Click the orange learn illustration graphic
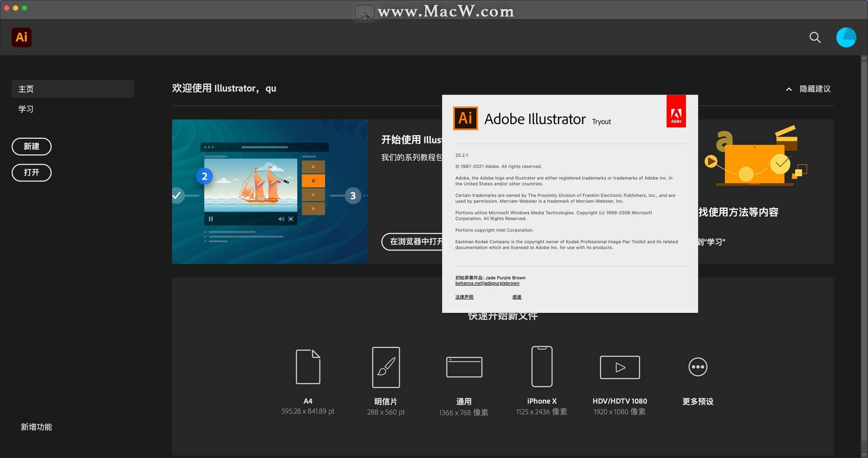868x458 pixels. click(756, 156)
